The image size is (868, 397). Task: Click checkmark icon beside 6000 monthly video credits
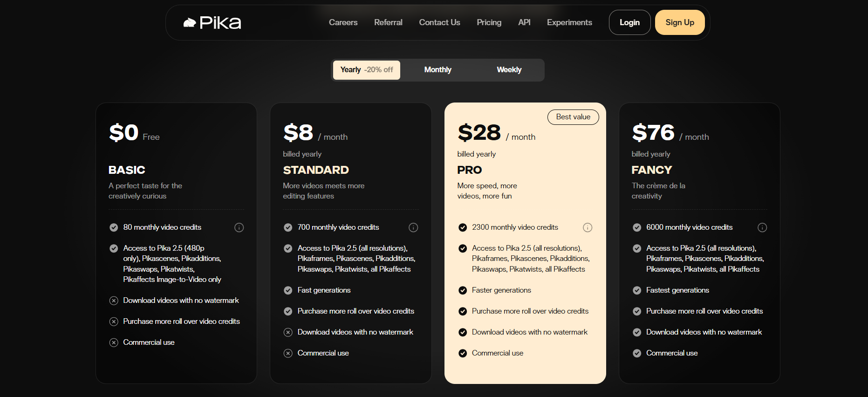point(637,227)
